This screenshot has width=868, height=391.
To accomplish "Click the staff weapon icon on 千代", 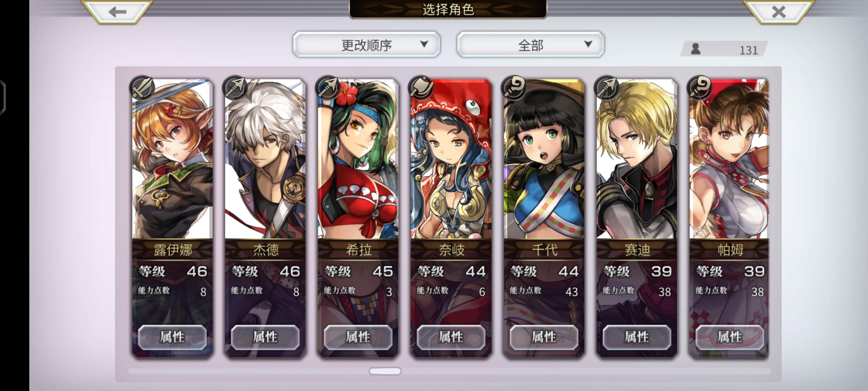I will [514, 88].
